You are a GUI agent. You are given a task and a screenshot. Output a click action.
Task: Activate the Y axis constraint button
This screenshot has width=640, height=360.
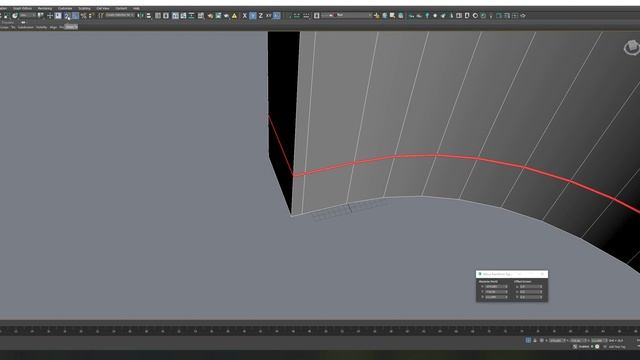[x=253, y=16]
